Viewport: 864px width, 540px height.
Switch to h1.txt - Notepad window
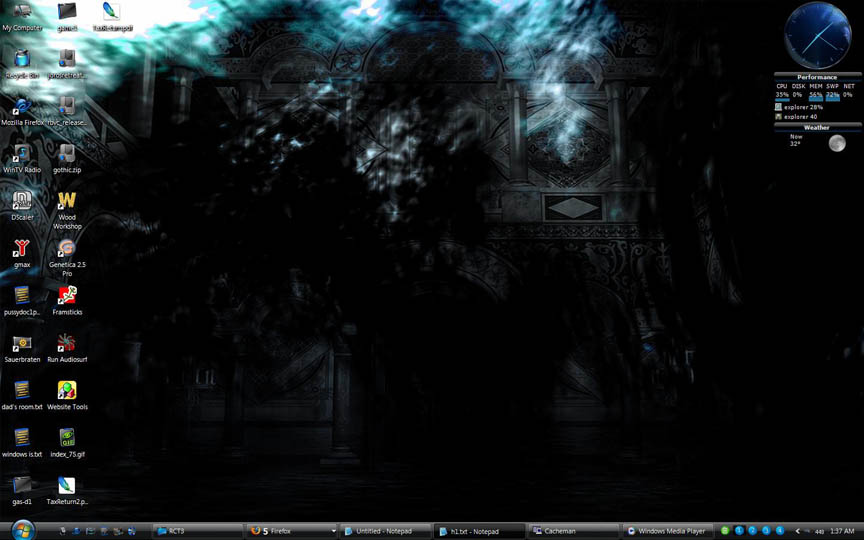point(479,531)
